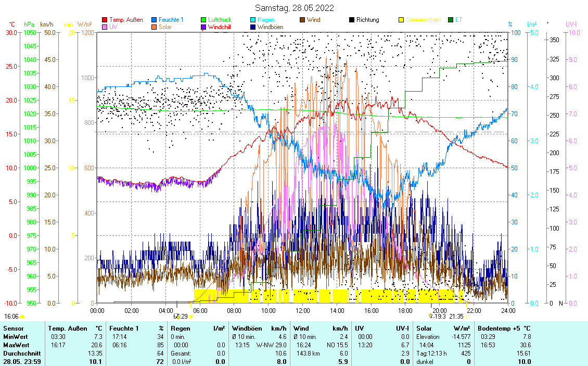This screenshot has height=366, width=588.
Task: Select the 'Temp. Außen' legend label
Action: pyautogui.click(x=126, y=20)
